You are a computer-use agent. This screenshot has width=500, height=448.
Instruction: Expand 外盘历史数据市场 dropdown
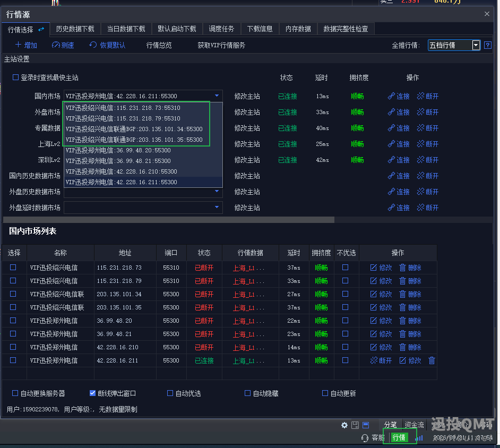(x=217, y=191)
